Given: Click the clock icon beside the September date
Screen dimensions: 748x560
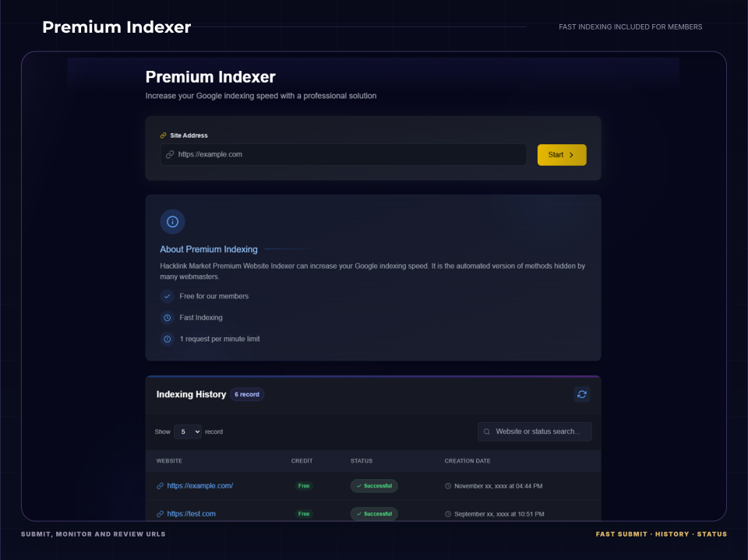Looking at the screenshot, I should (x=448, y=514).
